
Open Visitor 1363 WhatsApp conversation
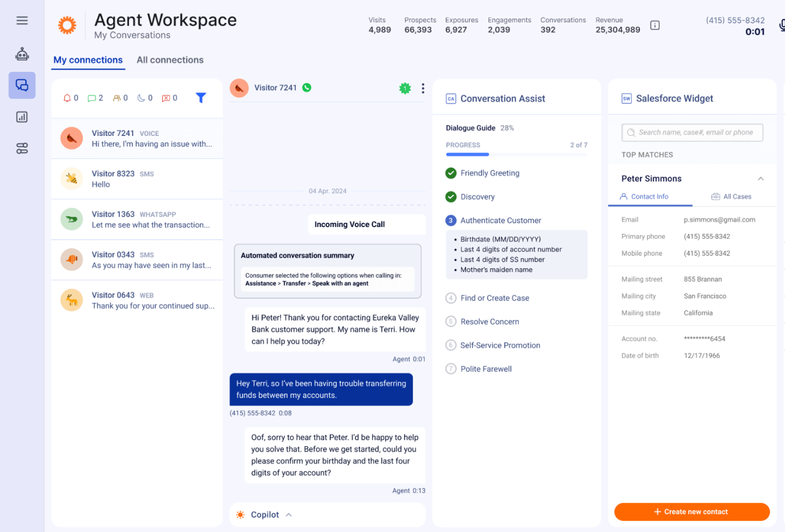pos(137,220)
